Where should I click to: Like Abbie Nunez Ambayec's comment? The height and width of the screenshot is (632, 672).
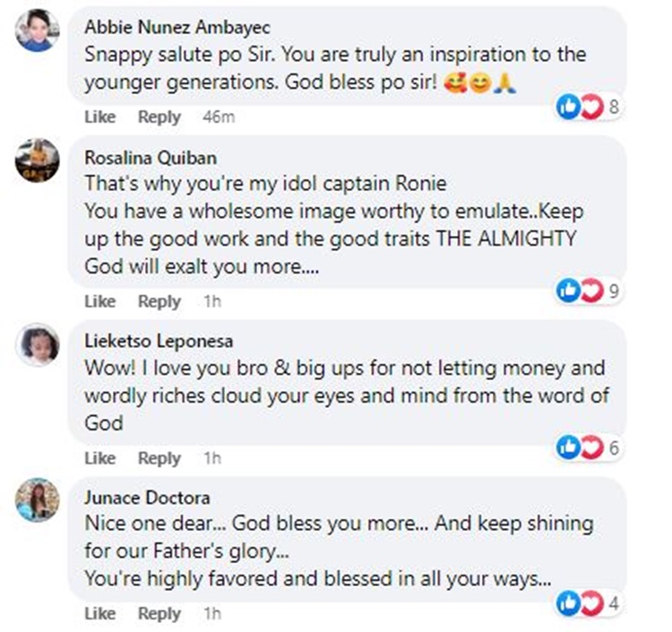tap(100, 117)
